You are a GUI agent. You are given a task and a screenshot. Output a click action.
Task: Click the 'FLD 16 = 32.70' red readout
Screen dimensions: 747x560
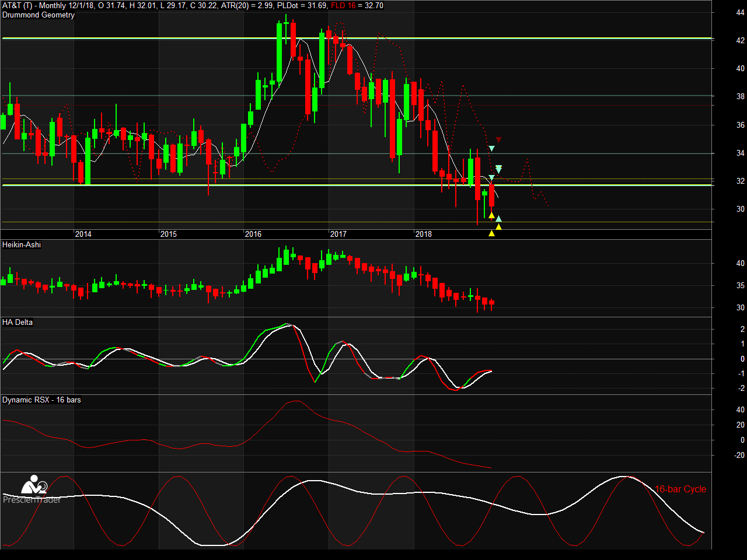[x=357, y=5]
